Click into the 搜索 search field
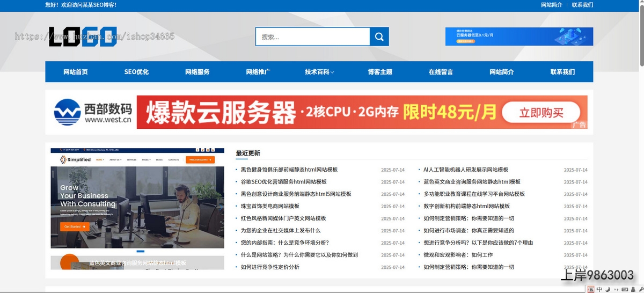 pos(312,37)
